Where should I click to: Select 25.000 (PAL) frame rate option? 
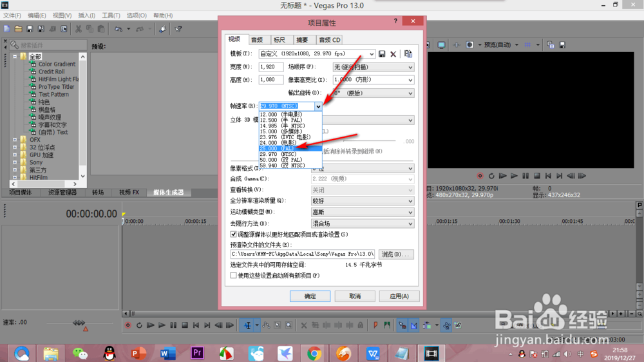tap(290, 148)
